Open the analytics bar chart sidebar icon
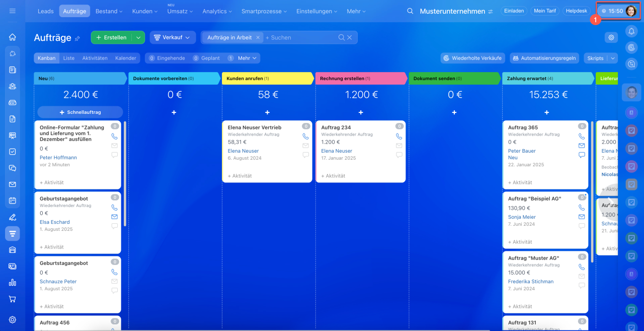The width and height of the screenshot is (644, 331). pyautogui.click(x=13, y=283)
